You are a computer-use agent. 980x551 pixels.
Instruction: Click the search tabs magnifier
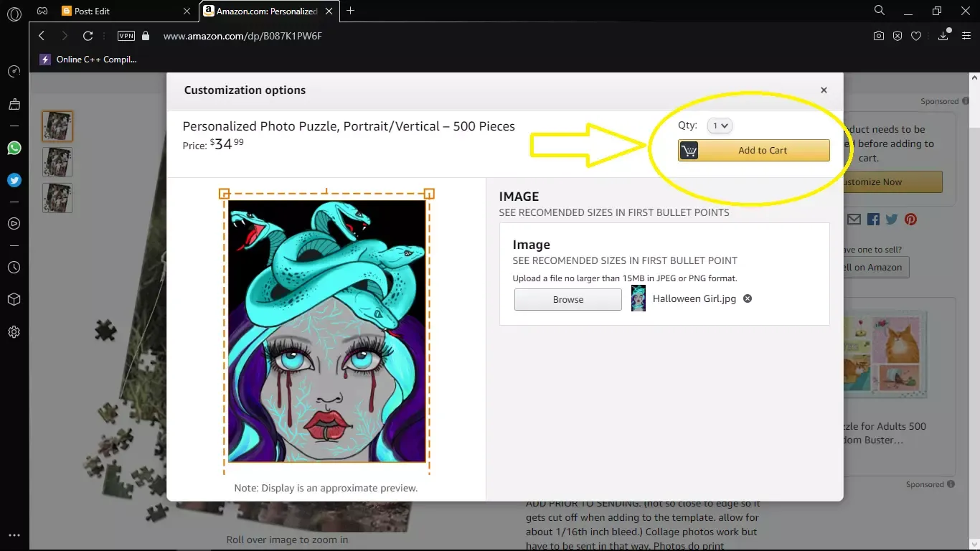pyautogui.click(x=880, y=11)
